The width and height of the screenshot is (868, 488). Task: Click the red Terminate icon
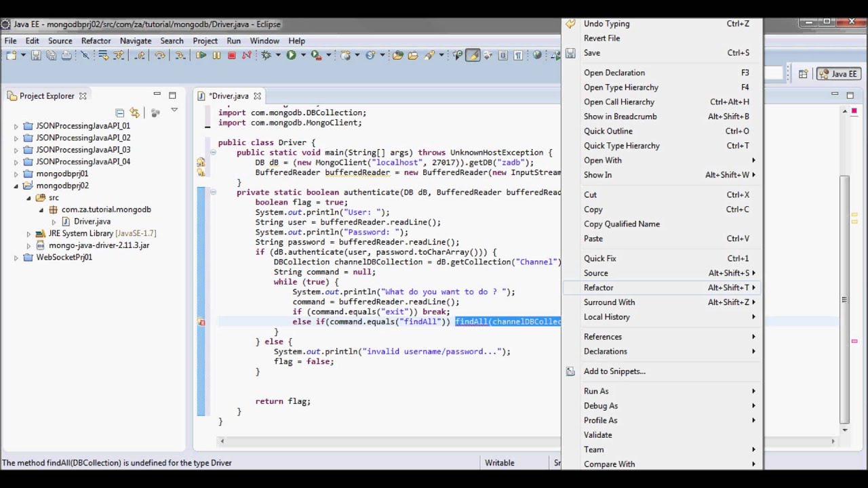click(x=231, y=56)
